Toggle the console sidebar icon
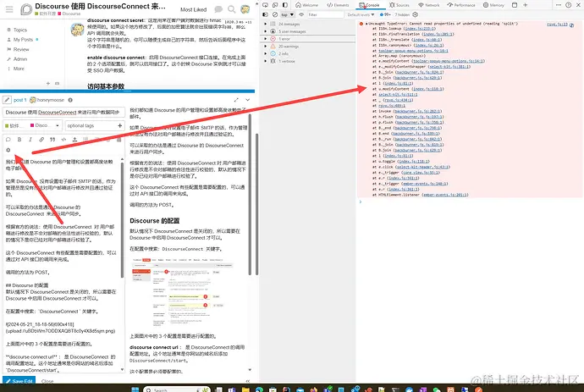Viewport: 584px width, 392px height. point(265,14)
